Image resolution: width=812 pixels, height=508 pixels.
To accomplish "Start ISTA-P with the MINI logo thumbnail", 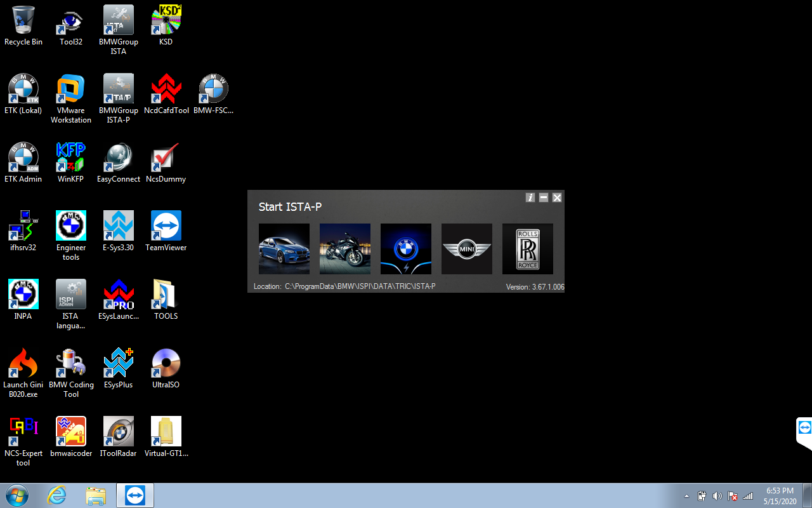I will [467, 249].
